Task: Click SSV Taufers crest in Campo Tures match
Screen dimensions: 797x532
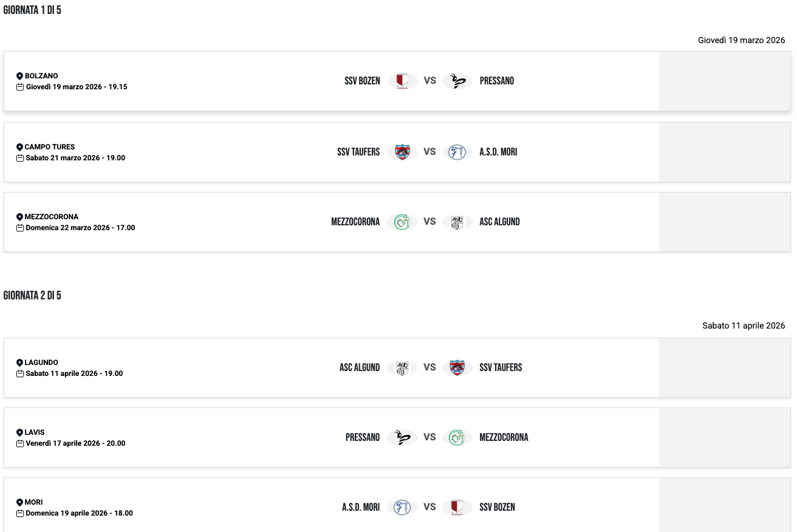Action: (402, 152)
